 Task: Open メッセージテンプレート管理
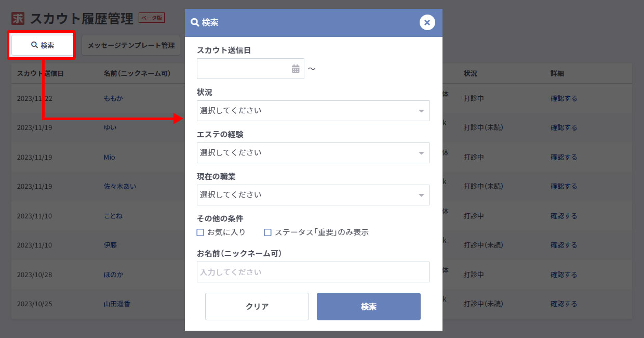(x=131, y=45)
